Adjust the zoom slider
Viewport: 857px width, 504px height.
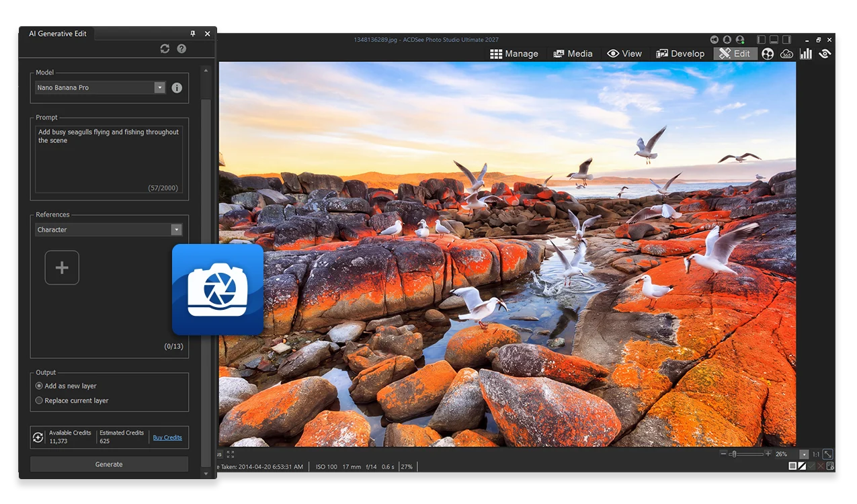[747, 454]
